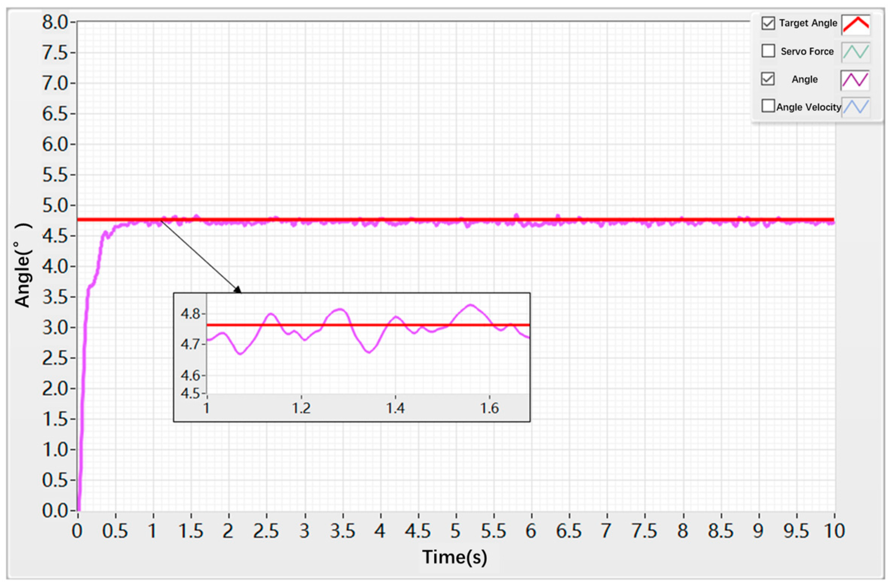Click the 4.8 tick label in inset

coord(191,313)
